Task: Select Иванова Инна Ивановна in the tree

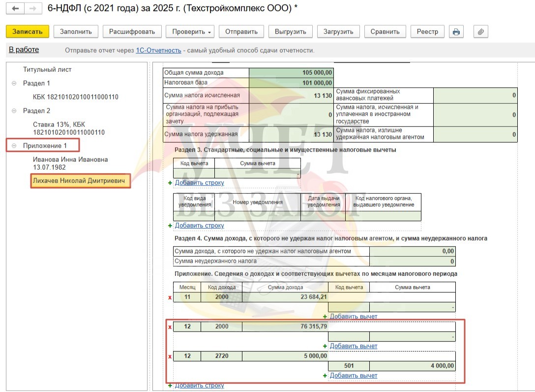Action: [70, 159]
